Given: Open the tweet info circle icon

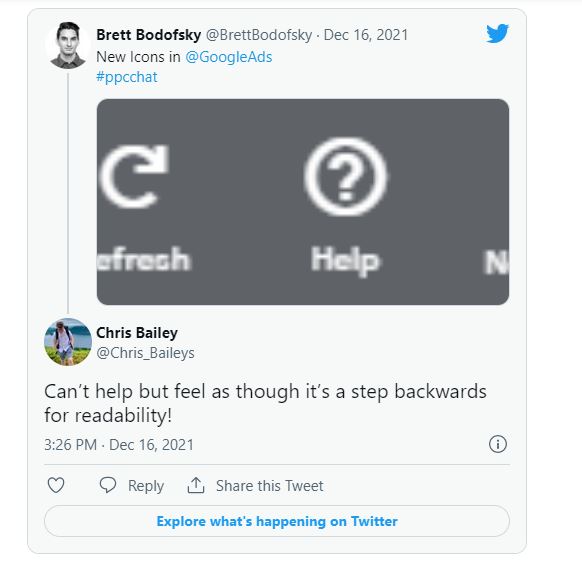Looking at the screenshot, I should click(498, 444).
